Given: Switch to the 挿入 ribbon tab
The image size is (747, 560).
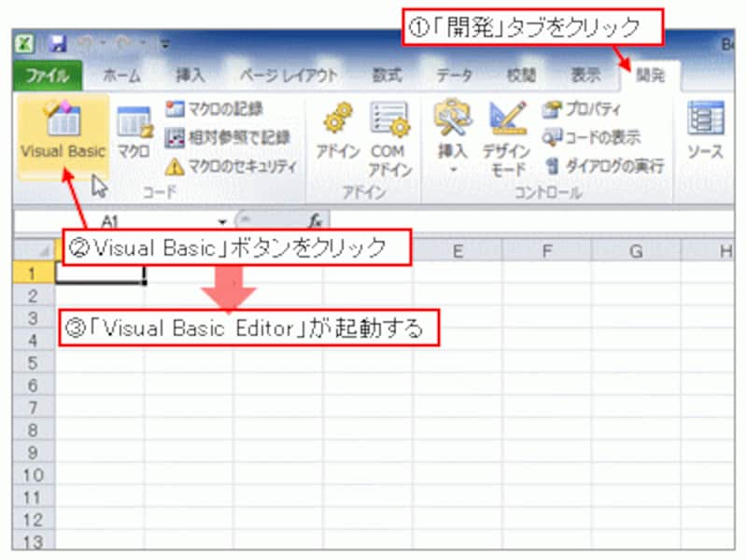Looking at the screenshot, I should pos(190,76).
